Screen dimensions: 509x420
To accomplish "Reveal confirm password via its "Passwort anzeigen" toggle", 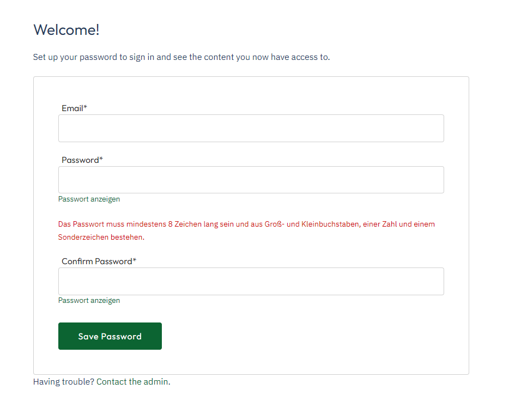I will 89,300.
